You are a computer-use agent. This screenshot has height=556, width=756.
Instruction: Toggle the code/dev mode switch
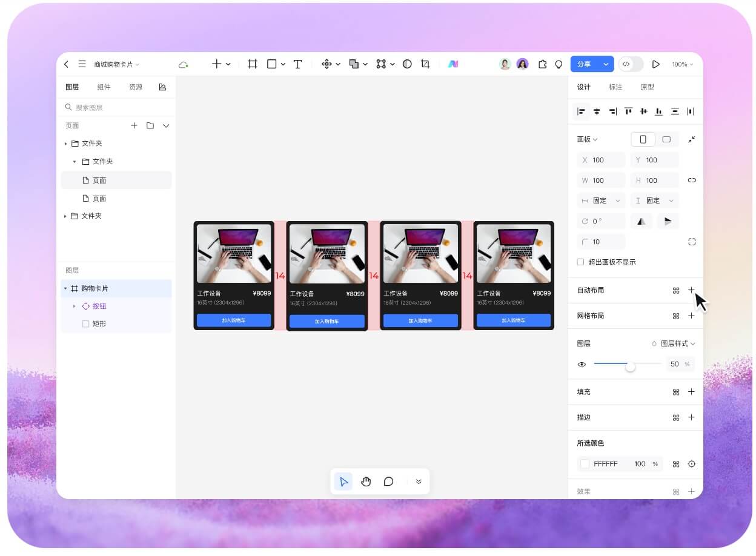point(631,64)
